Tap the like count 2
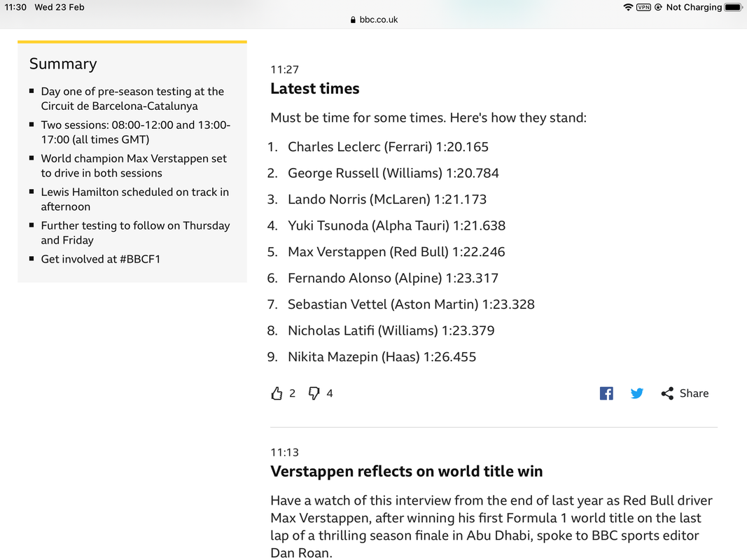This screenshot has width=747, height=560. pyautogui.click(x=292, y=393)
